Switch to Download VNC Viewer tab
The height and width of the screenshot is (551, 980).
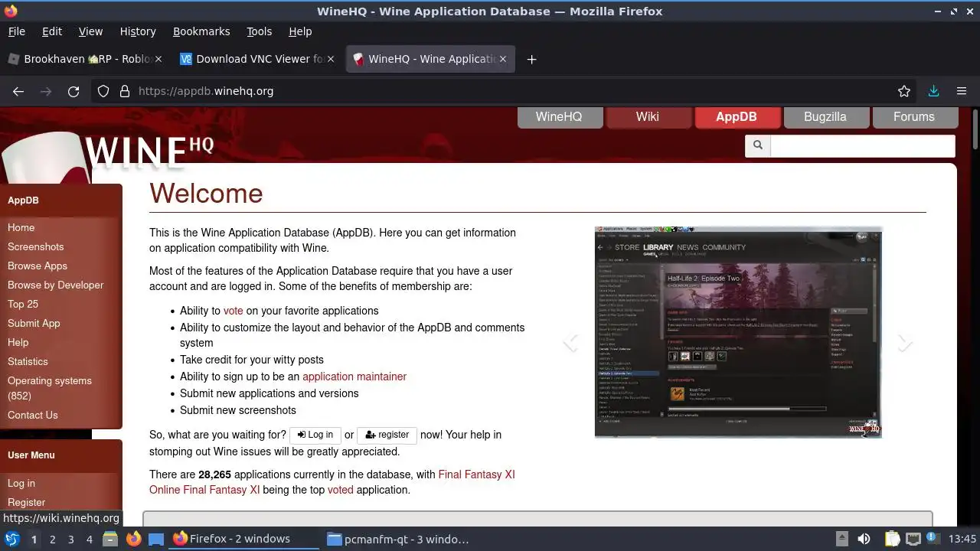tap(258, 59)
